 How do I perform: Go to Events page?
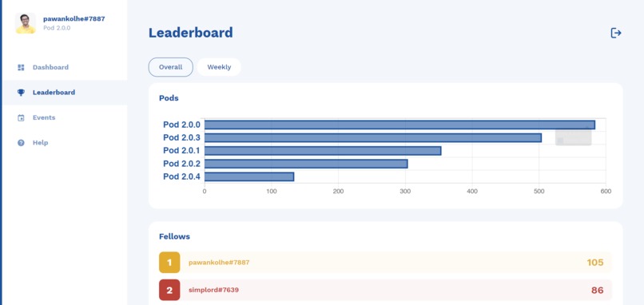pos(65,118)
